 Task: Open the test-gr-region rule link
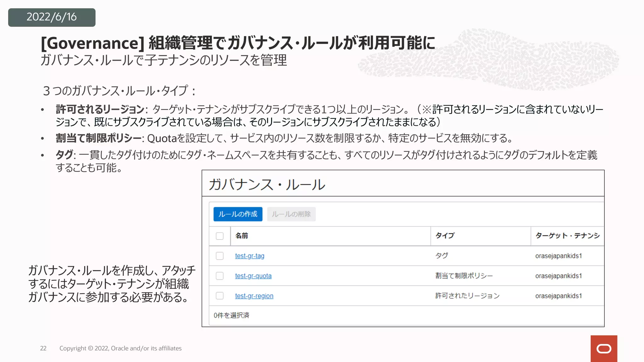click(254, 296)
